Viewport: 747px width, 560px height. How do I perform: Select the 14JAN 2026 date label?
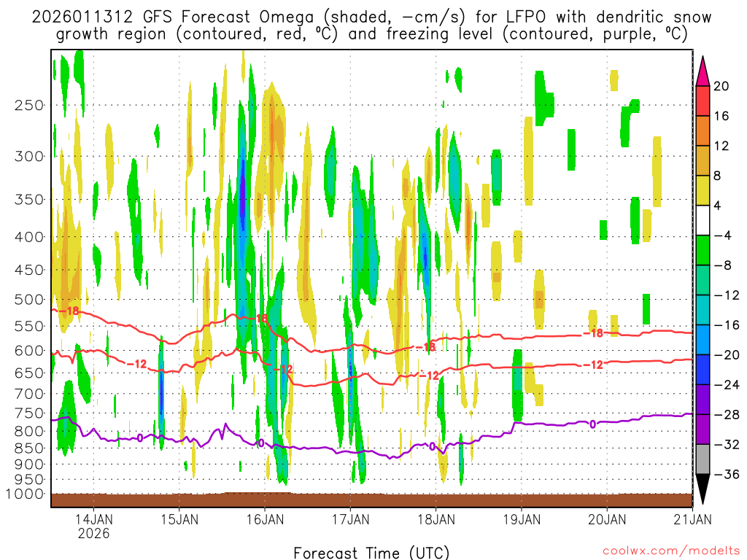(94, 526)
